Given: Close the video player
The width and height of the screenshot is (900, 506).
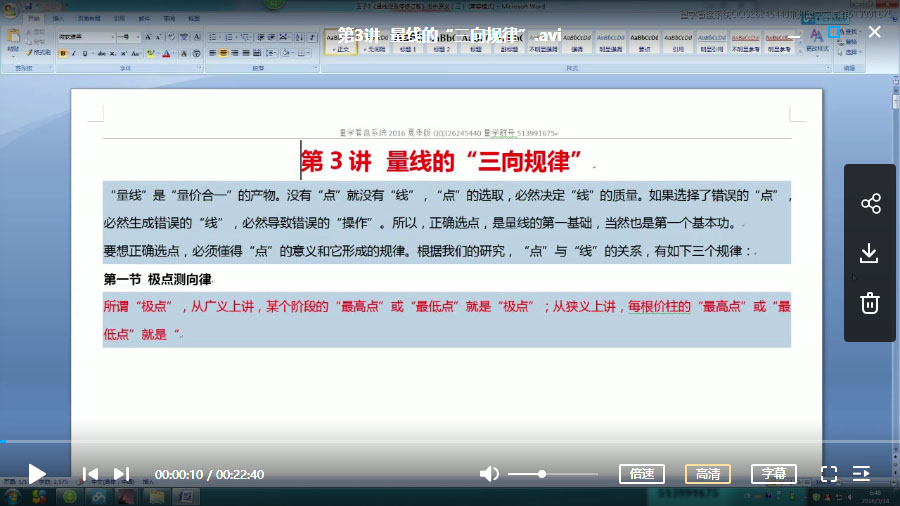Looking at the screenshot, I should [874, 32].
